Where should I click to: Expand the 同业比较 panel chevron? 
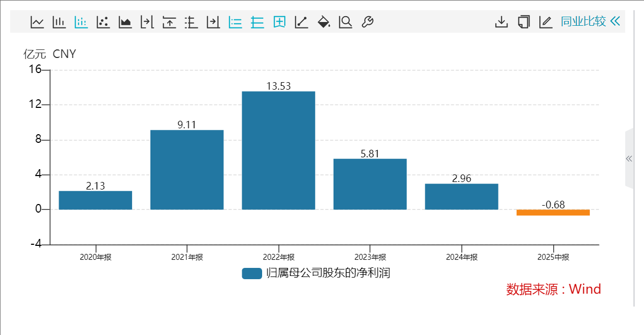point(615,21)
